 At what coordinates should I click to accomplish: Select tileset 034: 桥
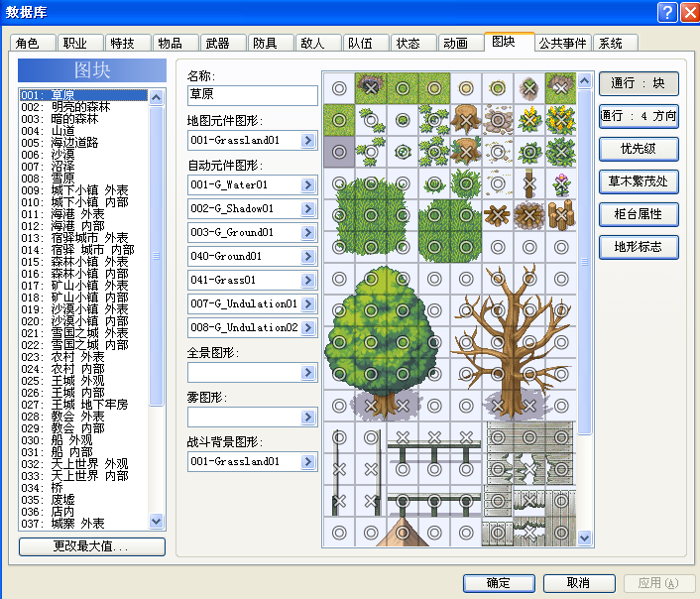pyautogui.click(x=83, y=488)
